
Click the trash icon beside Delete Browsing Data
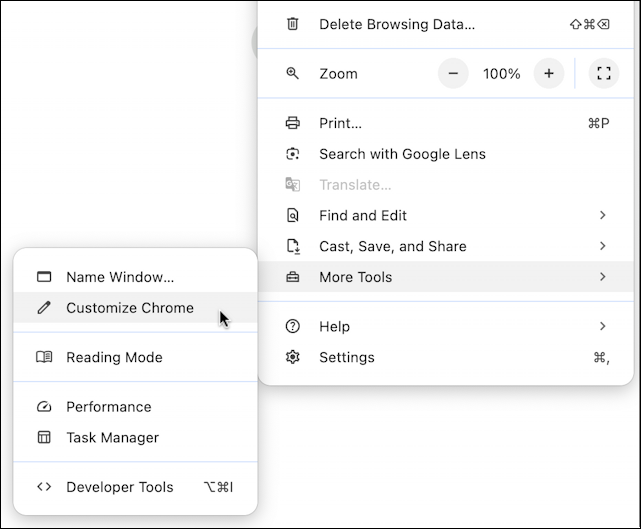[x=292, y=24]
